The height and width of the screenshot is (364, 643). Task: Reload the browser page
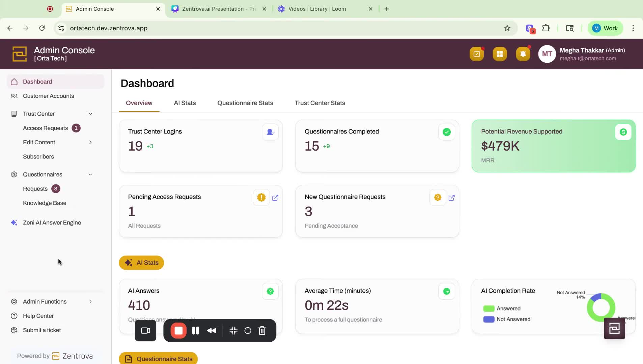[x=42, y=28]
